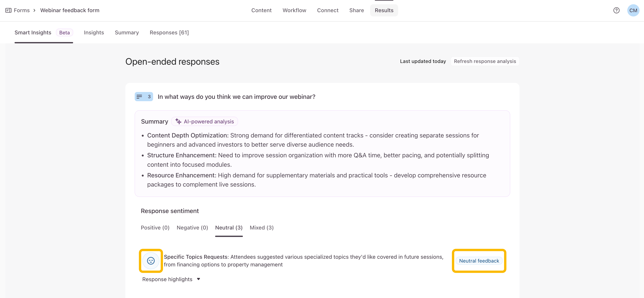
Task: Open the Negative (0) sentiment tab
Action: click(192, 227)
